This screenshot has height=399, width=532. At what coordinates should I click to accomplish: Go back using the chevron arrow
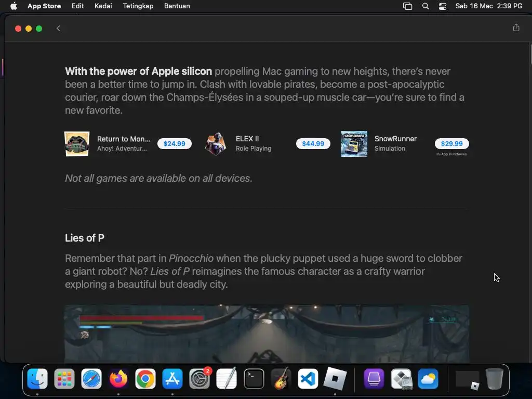click(58, 29)
